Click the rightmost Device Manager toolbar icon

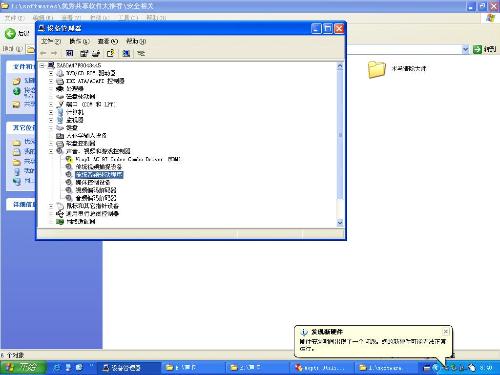[141, 53]
